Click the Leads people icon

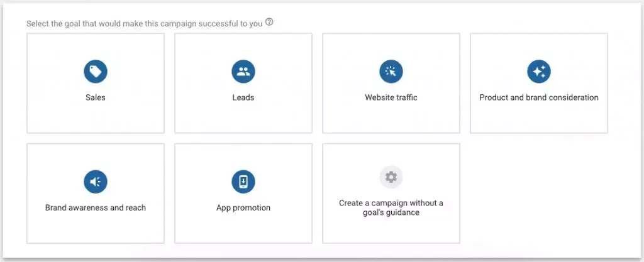coord(243,72)
